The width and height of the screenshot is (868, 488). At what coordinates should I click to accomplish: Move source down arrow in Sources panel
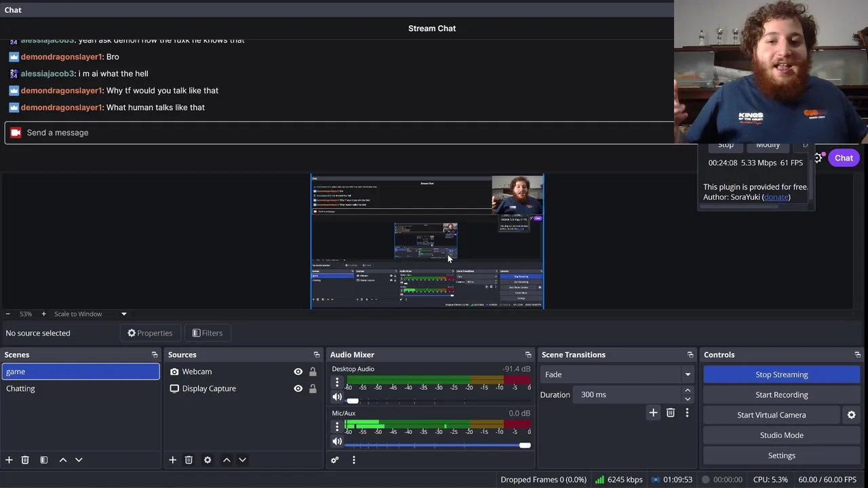pyautogui.click(x=242, y=460)
